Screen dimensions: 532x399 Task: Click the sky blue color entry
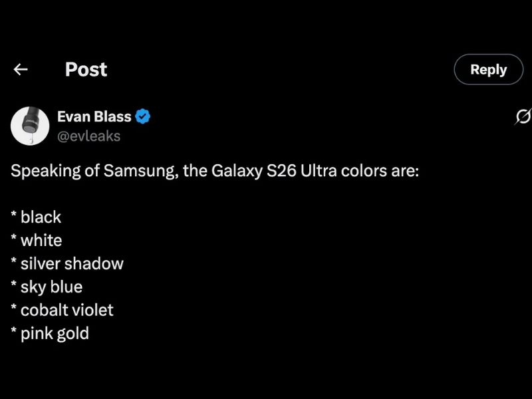[x=47, y=287]
